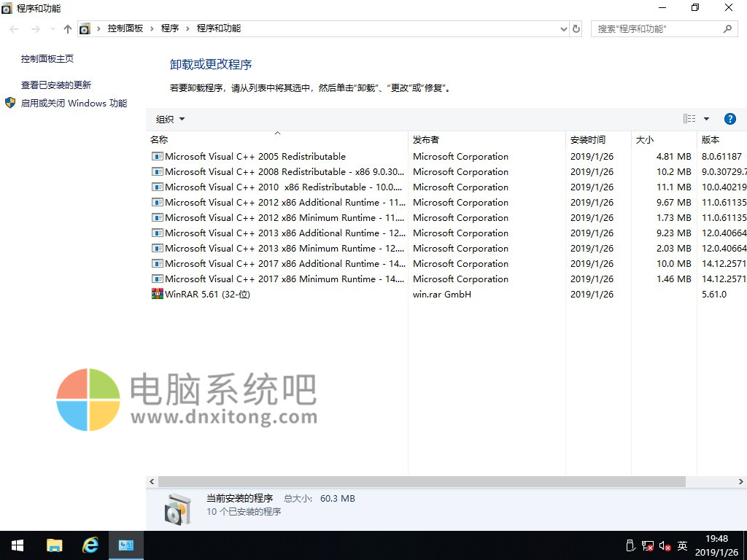747x560 pixels.
Task: Click the horizontal scrollbar right arrow
Action: (741, 482)
